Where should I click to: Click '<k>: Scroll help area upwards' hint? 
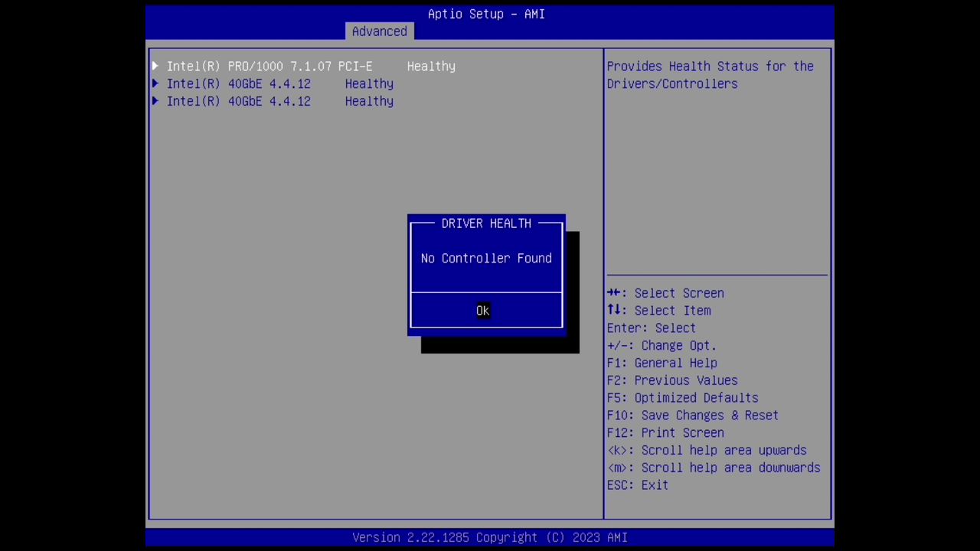707,451
